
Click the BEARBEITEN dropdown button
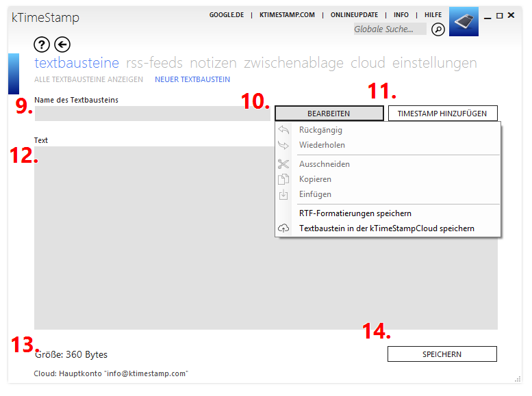tap(329, 114)
